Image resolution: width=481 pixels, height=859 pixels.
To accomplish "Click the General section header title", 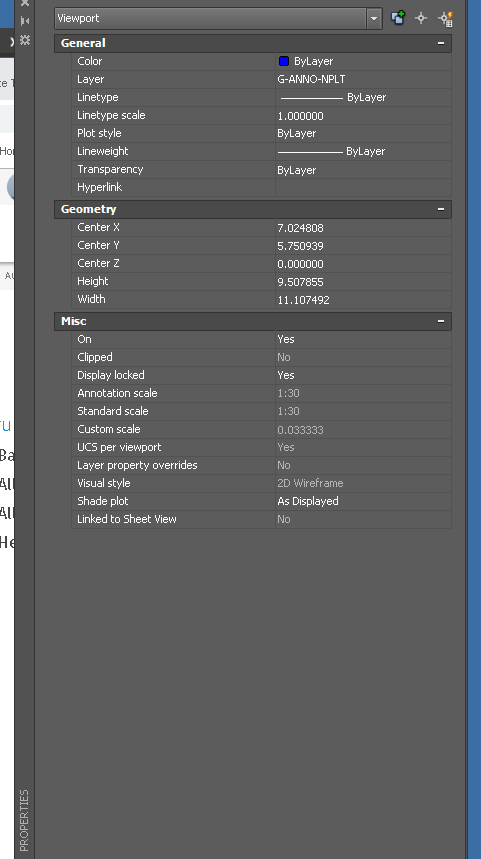I will click(x=83, y=43).
